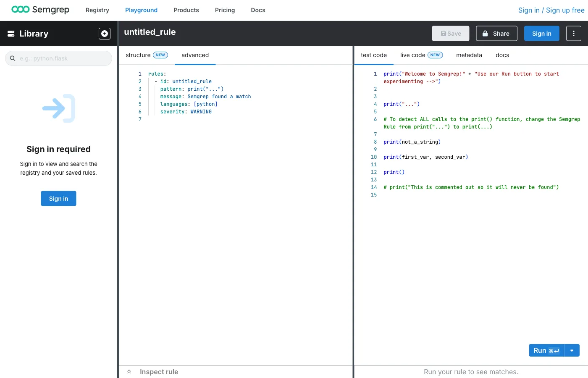Click the Sign in button in the toolbar
This screenshot has height=378, width=588.
pos(541,33)
